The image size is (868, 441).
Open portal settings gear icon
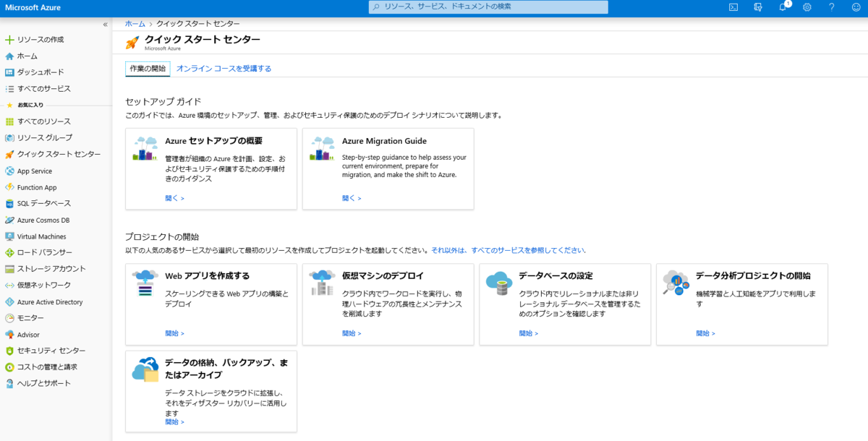click(x=807, y=7)
